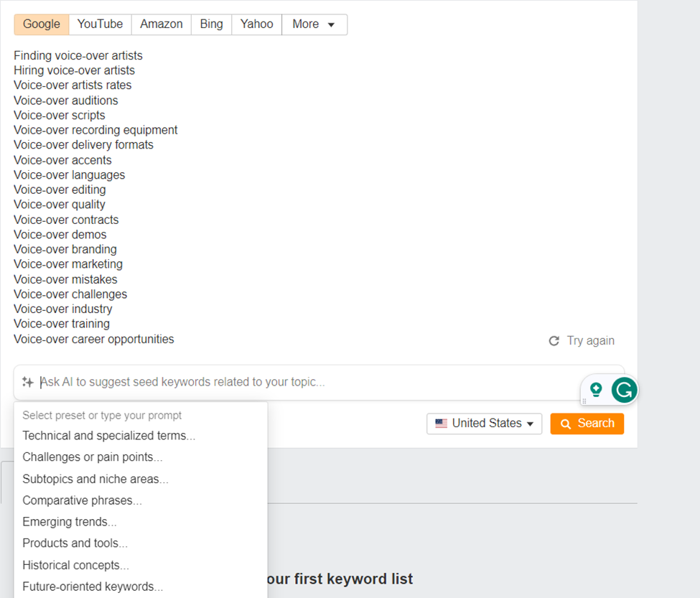Open the More search engines dropdown
Image resolution: width=700 pixels, height=598 pixels.
(x=314, y=24)
